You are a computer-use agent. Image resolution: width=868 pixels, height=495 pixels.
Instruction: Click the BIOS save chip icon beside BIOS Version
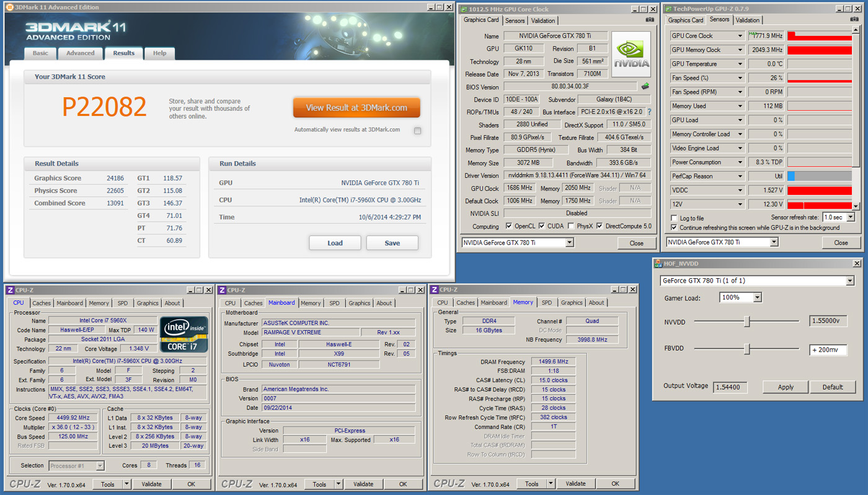(645, 87)
